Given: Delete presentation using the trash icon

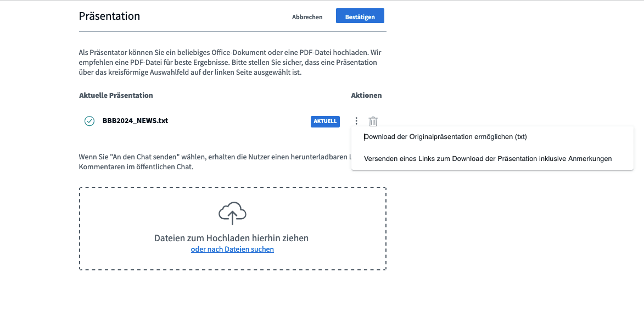Looking at the screenshot, I should point(373,121).
